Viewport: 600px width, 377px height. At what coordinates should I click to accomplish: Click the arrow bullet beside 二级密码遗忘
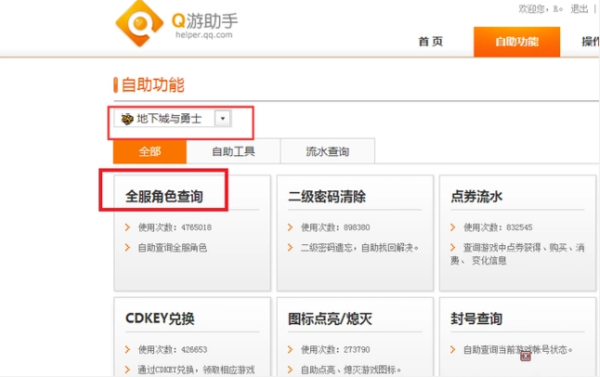click(290, 248)
